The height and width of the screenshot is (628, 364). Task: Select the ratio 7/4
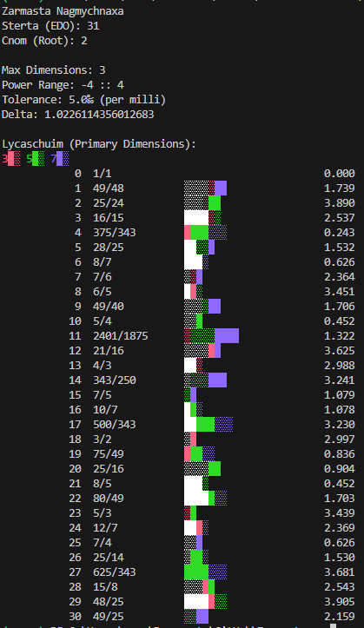coord(103,542)
